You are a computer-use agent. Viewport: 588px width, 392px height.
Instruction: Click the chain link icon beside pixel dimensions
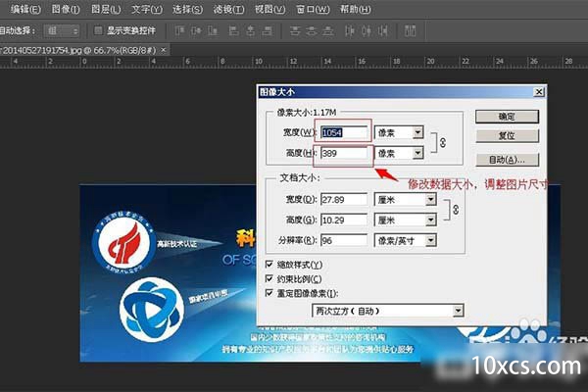[442, 142]
